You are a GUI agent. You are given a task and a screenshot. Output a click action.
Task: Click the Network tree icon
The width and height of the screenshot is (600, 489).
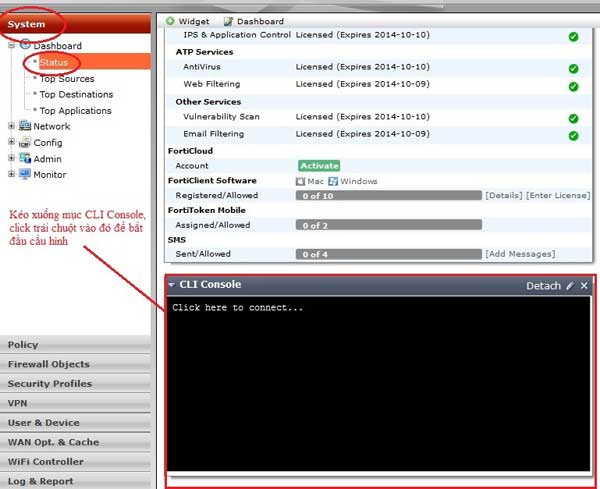coord(25,126)
